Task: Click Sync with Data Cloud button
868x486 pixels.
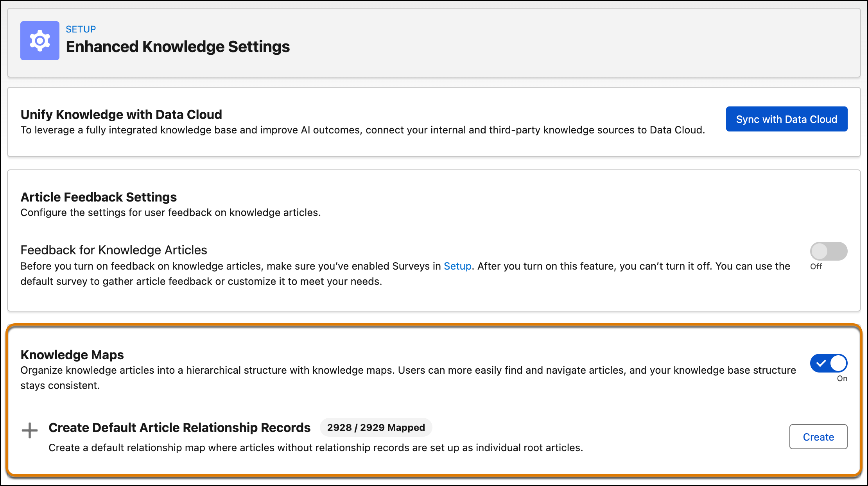Action: click(x=787, y=119)
